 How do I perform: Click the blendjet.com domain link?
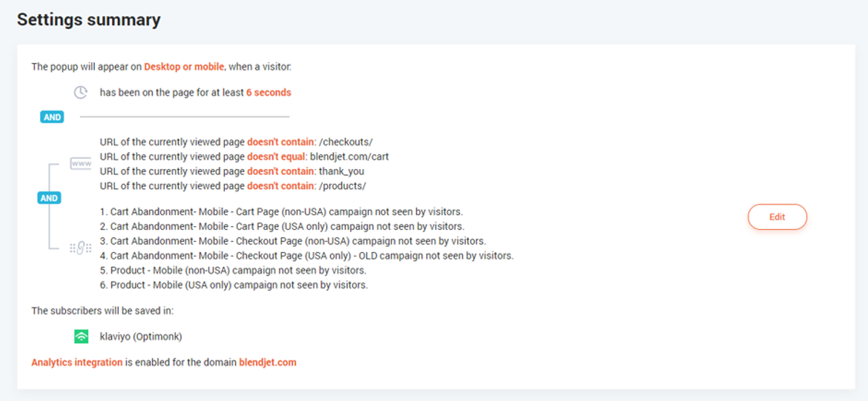click(x=268, y=362)
